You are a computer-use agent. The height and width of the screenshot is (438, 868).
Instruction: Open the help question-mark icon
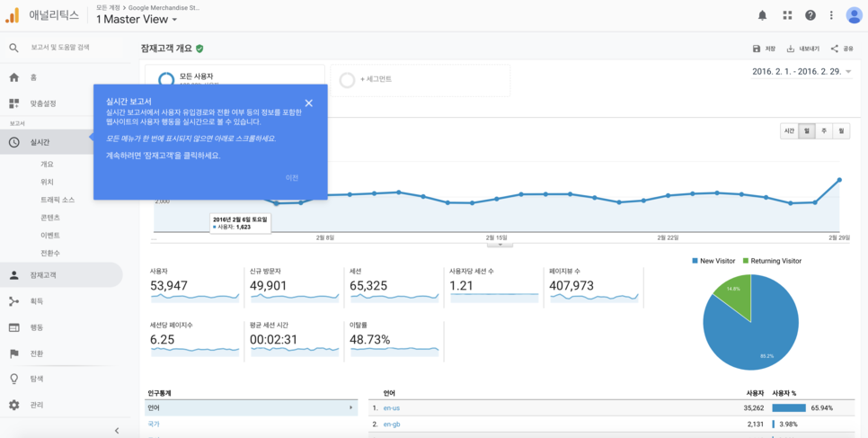[810, 15]
